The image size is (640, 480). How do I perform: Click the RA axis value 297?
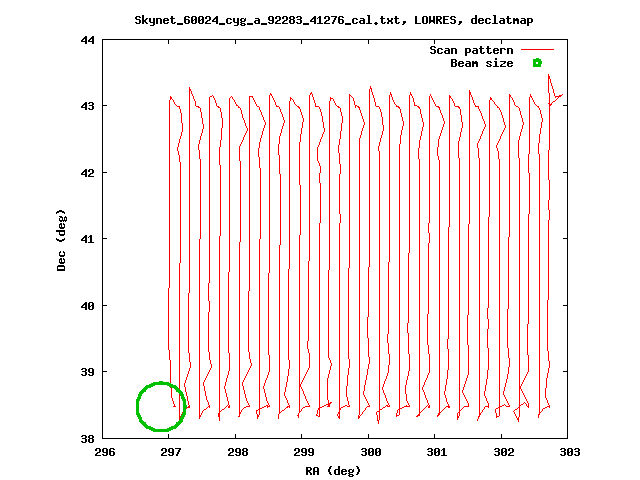point(171,452)
